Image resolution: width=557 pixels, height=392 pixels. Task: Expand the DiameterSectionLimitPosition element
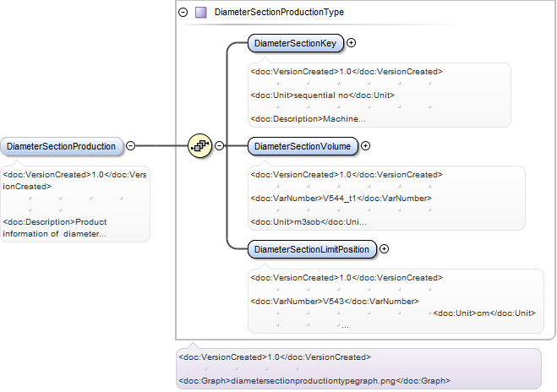384,249
